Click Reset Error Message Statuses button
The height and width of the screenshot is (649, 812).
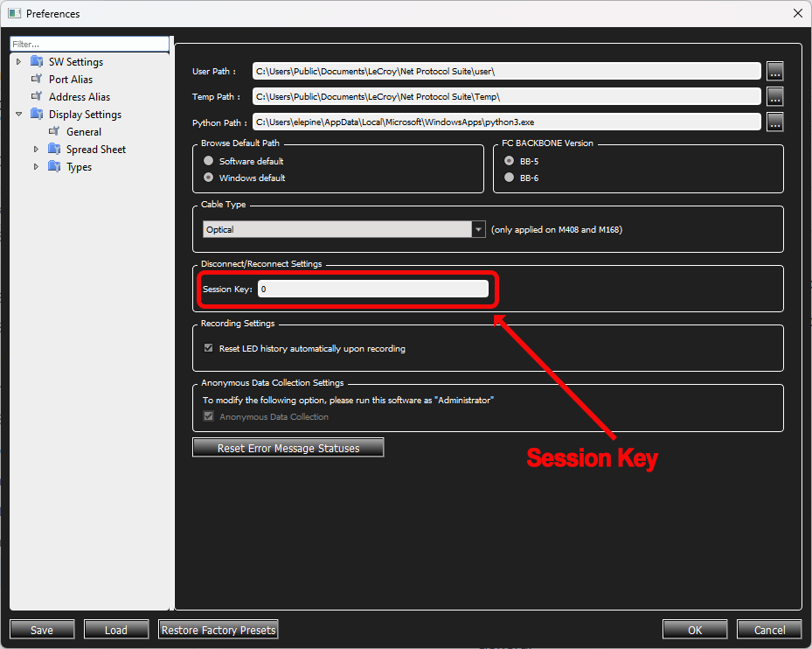click(288, 447)
